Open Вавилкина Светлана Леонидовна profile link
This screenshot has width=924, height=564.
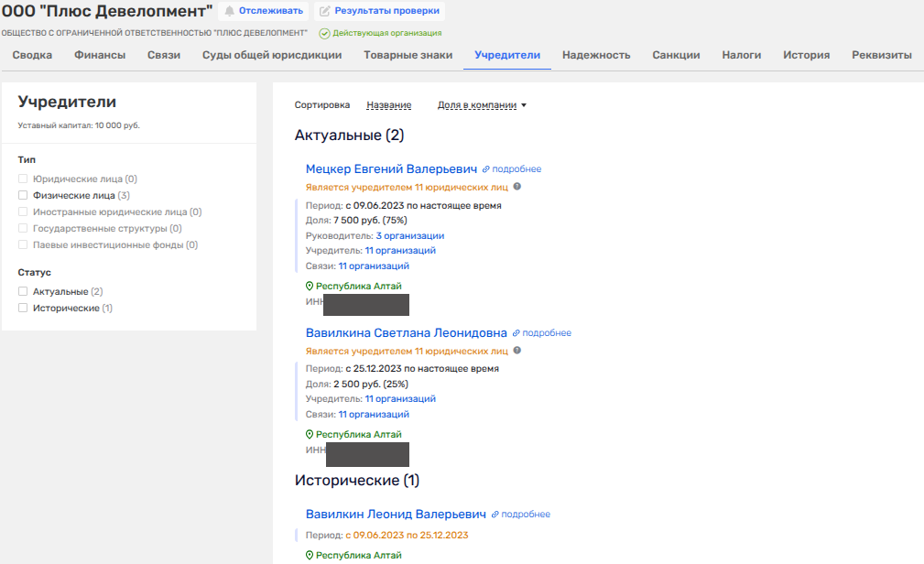pyautogui.click(x=406, y=333)
